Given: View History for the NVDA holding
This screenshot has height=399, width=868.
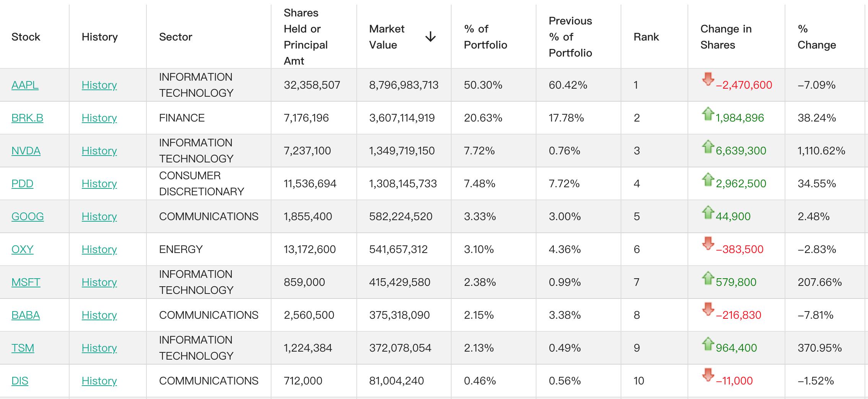Looking at the screenshot, I should (99, 151).
